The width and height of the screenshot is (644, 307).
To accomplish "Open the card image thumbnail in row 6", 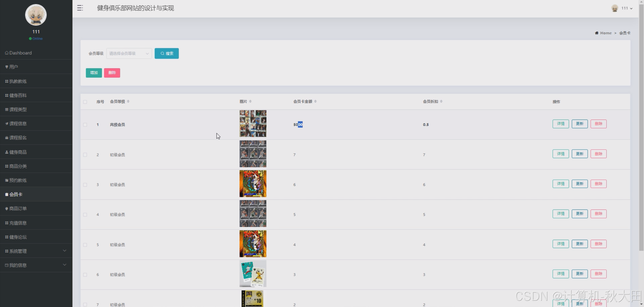I will [253, 274].
